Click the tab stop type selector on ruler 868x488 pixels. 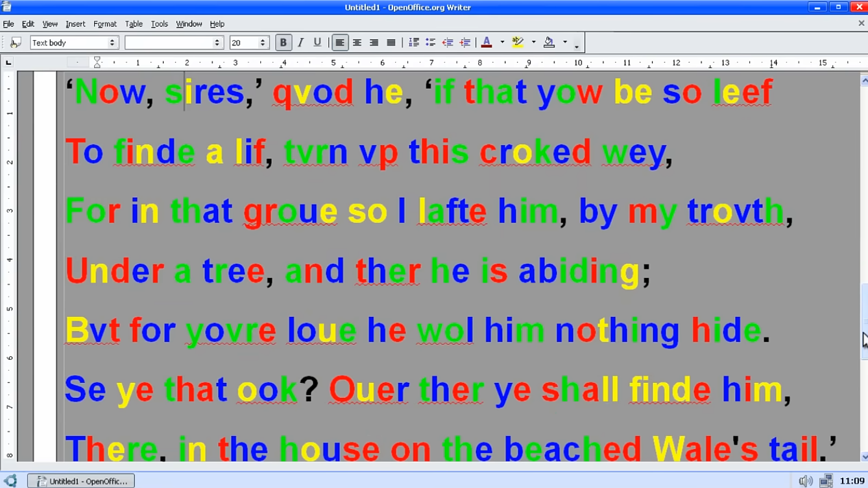[x=8, y=63]
